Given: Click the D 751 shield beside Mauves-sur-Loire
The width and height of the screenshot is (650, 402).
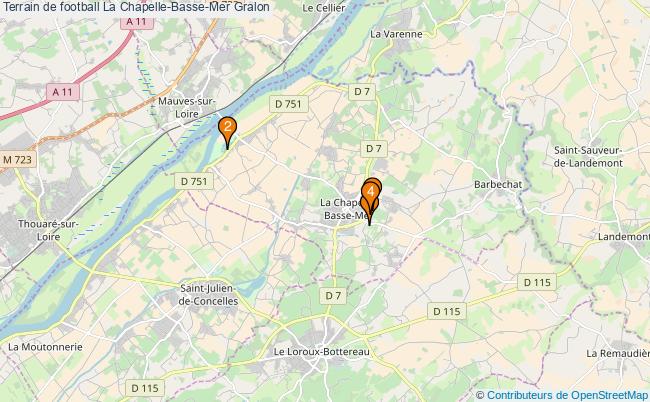Looking at the screenshot, I should 289,104.
